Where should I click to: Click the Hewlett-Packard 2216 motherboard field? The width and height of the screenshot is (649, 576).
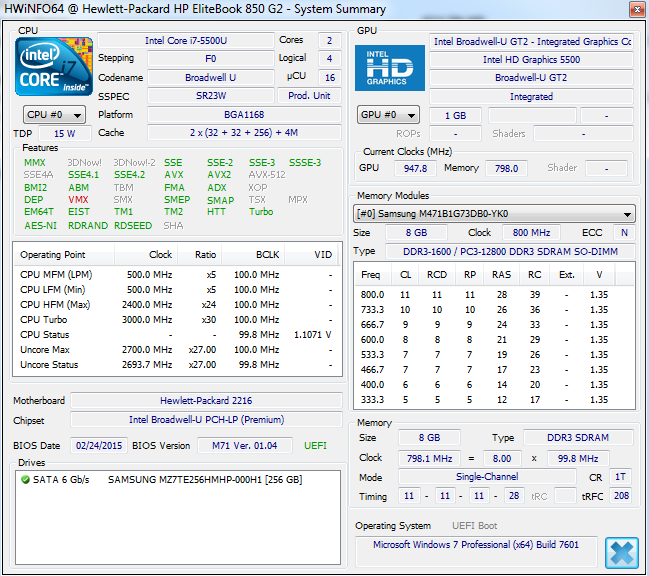point(206,401)
